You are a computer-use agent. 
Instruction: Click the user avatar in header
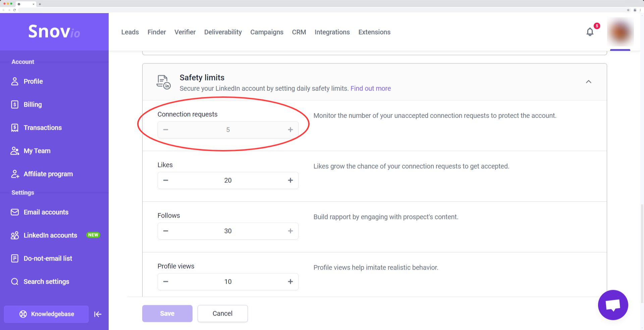point(620,32)
